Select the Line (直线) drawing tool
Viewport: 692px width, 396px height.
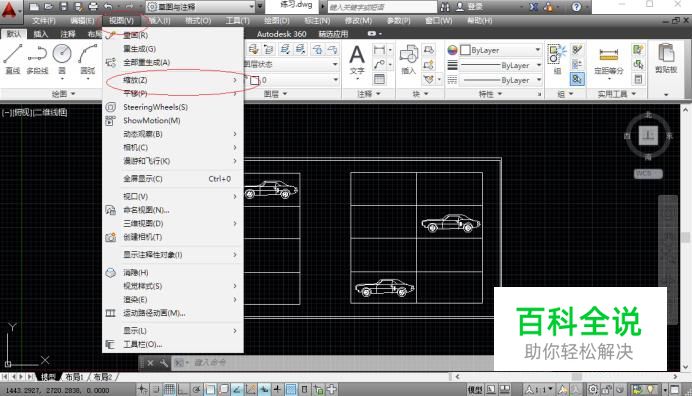[12, 54]
